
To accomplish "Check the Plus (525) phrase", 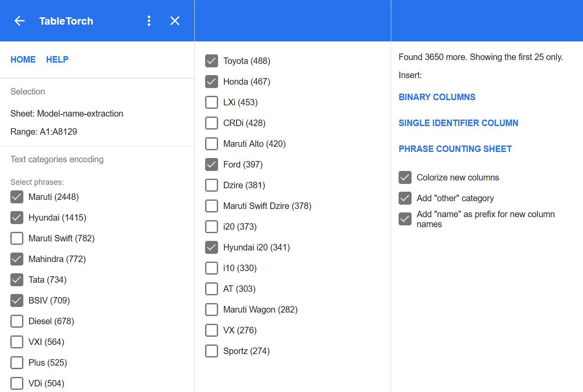I will click(17, 363).
